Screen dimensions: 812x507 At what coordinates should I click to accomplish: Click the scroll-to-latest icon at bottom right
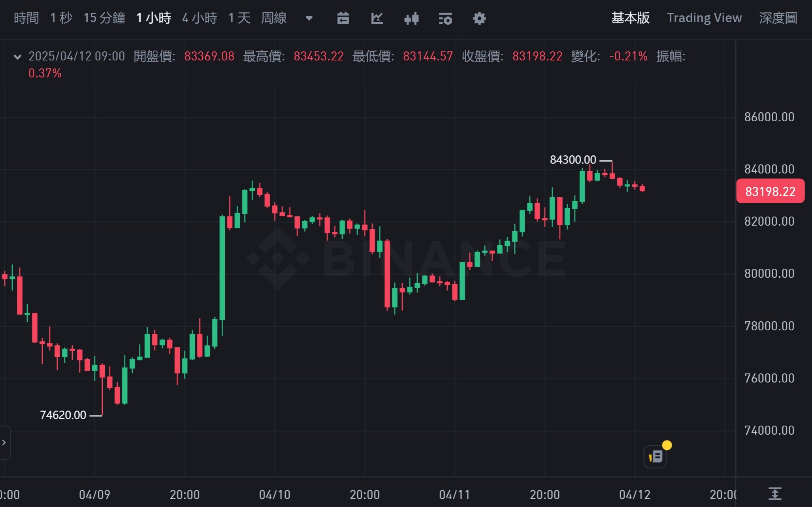pyautogui.click(x=775, y=494)
